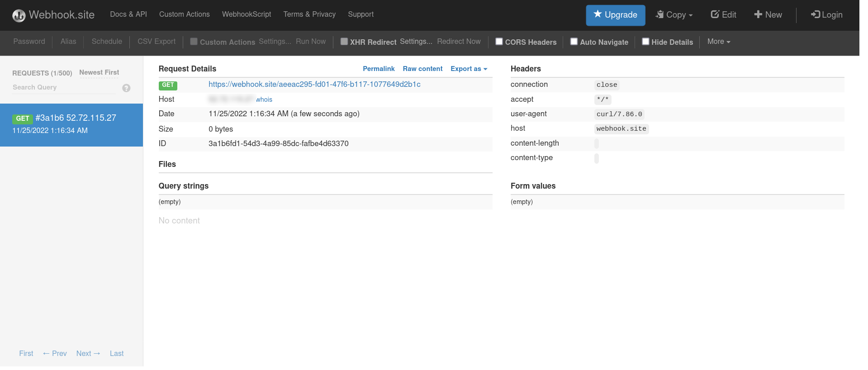
Task: Click Run Now
Action: coord(311,42)
